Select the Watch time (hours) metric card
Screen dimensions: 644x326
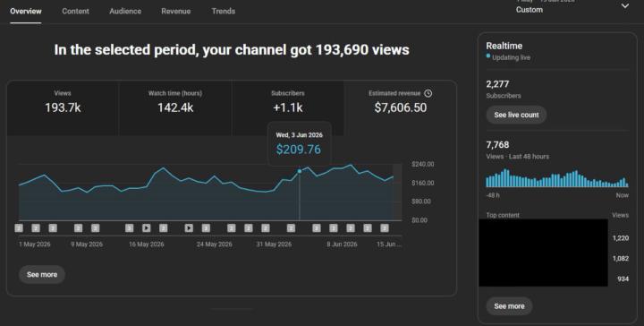[x=175, y=108]
